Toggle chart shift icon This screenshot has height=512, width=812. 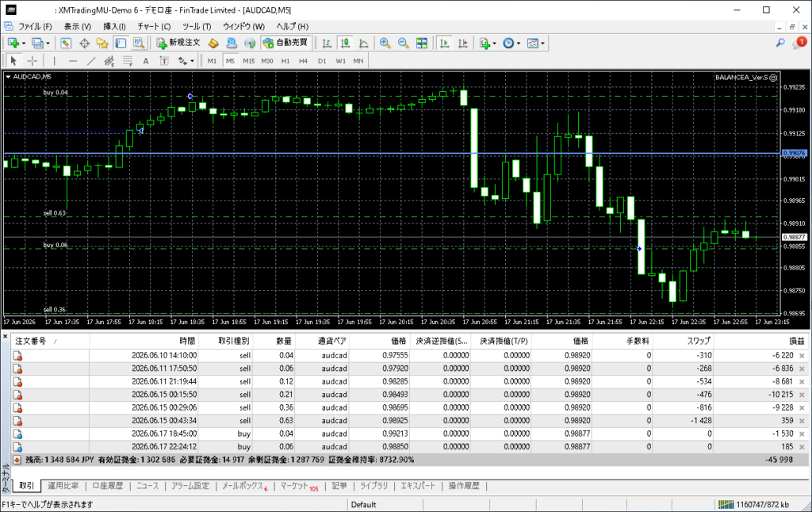click(463, 43)
